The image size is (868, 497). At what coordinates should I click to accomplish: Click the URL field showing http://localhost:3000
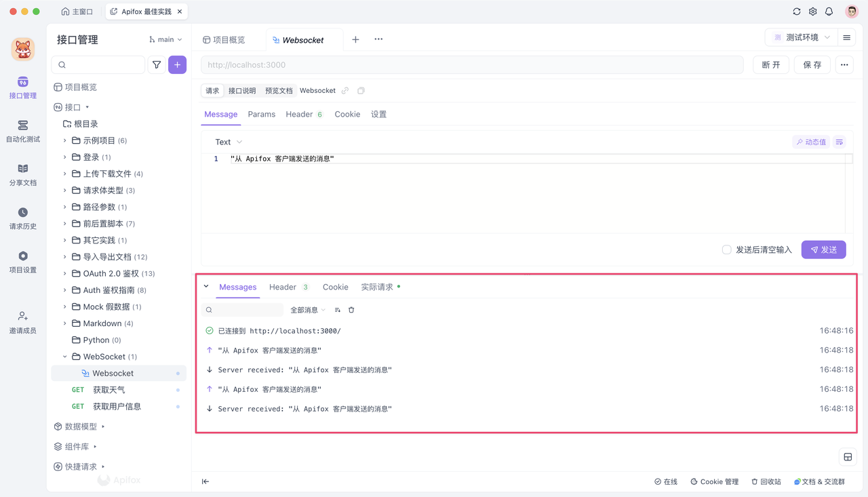tap(473, 65)
